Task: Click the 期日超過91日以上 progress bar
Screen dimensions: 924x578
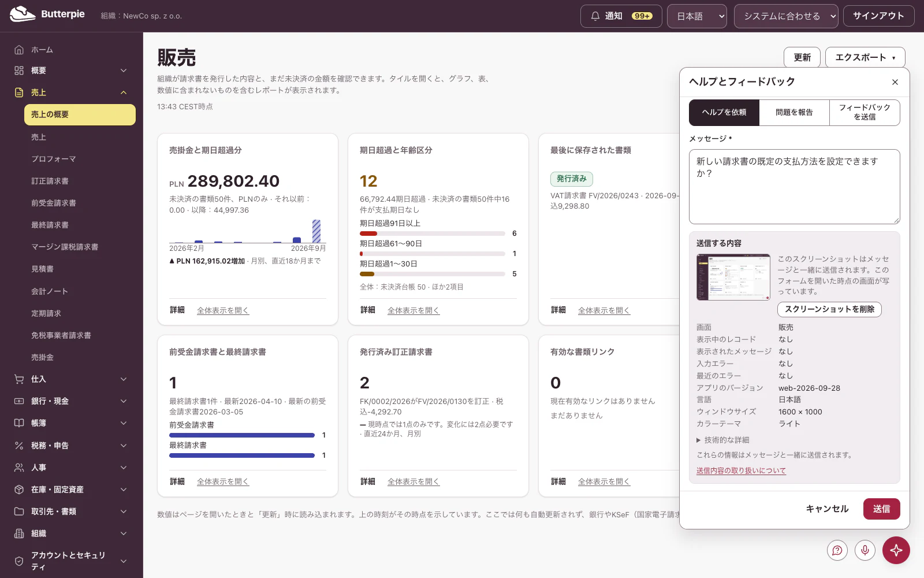Action: click(432, 234)
